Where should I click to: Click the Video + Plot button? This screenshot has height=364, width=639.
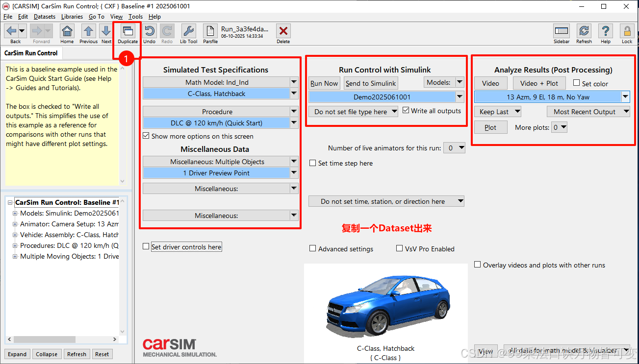click(539, 83)
